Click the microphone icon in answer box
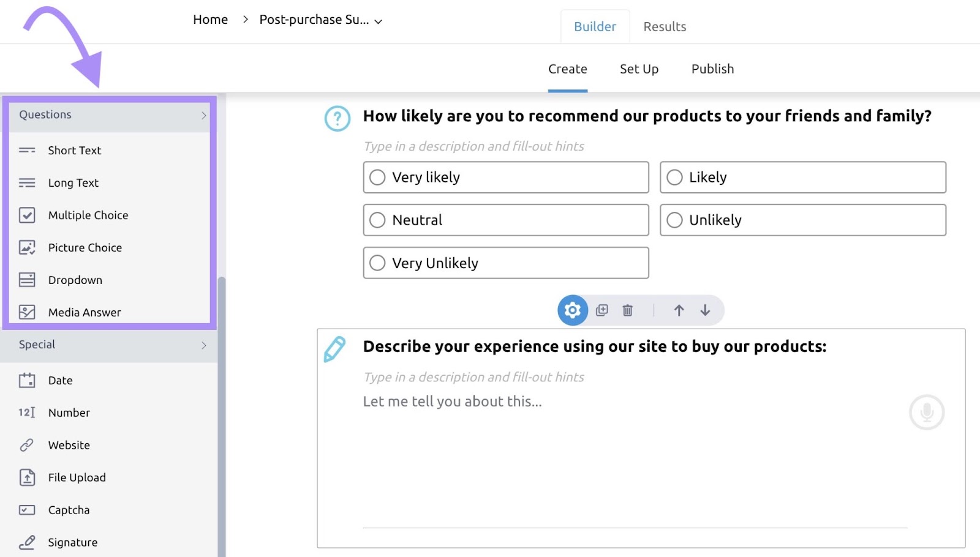980x557 pixels. pos(927,413)
